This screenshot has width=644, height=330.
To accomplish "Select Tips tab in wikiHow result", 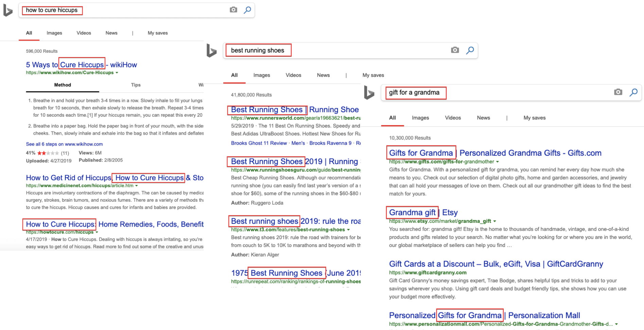I will coord(136,85).
